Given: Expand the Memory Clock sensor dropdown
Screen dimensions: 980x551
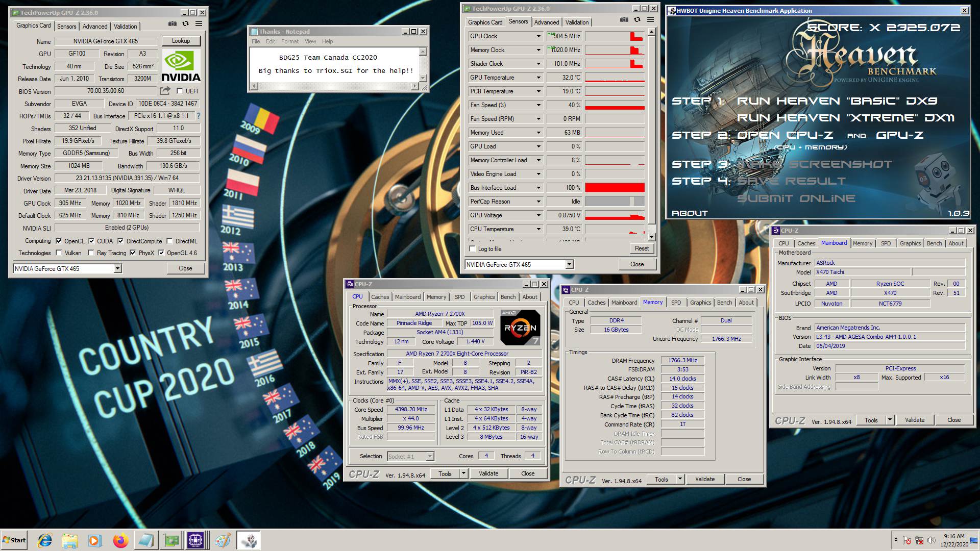Looking at the screenshot, I should (x=538, y=50).
